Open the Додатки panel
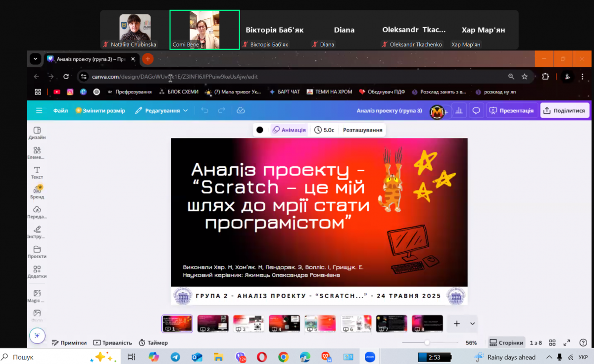 pos(37,271)
